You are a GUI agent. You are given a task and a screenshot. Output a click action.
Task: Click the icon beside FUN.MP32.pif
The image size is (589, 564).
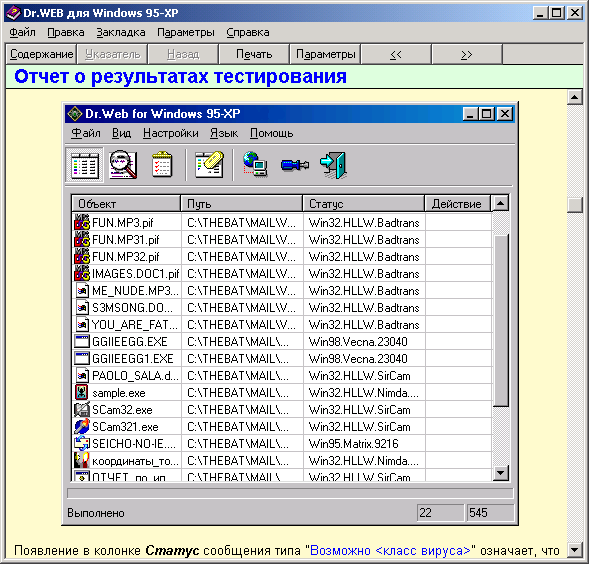click(82, 256)
